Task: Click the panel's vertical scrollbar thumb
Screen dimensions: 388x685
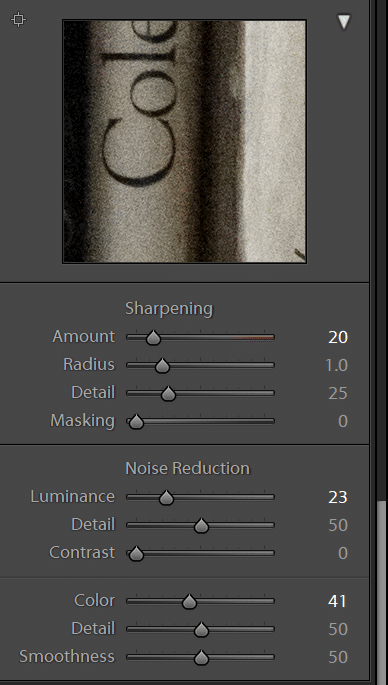Action: [382, 589]
